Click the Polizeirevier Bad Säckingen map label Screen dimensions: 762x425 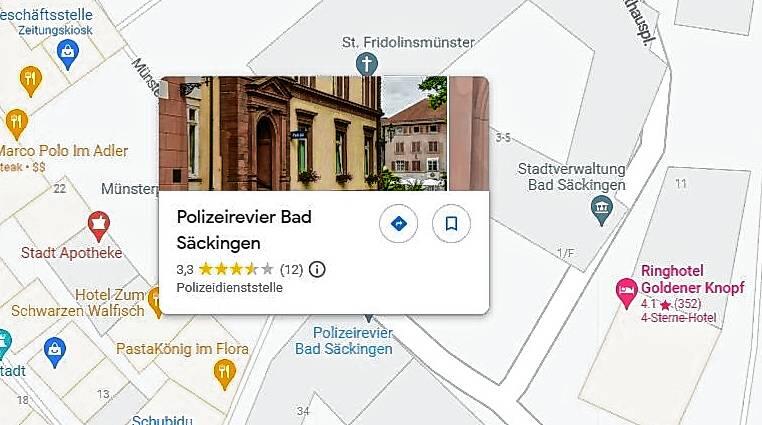coord(344,341)
